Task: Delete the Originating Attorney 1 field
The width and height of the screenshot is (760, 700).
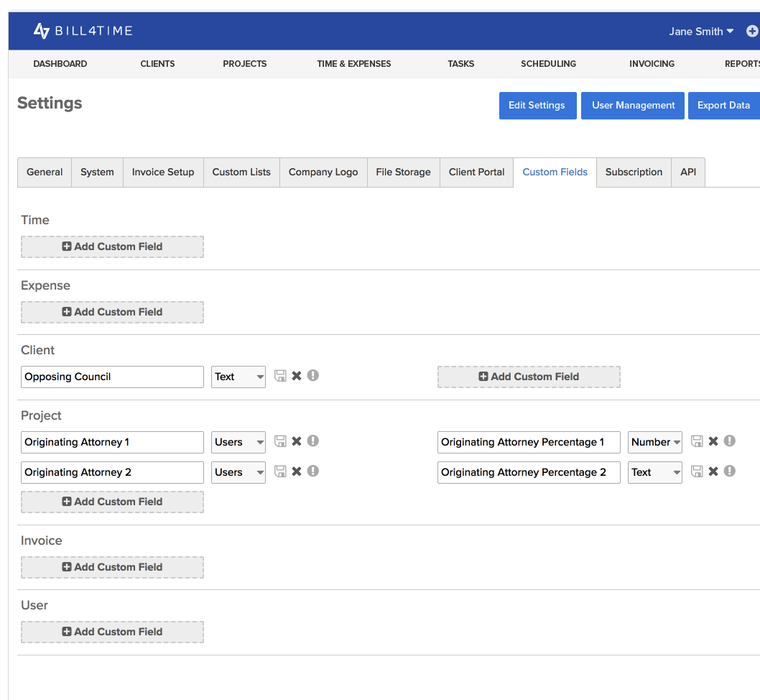Action: coord(297,441)
